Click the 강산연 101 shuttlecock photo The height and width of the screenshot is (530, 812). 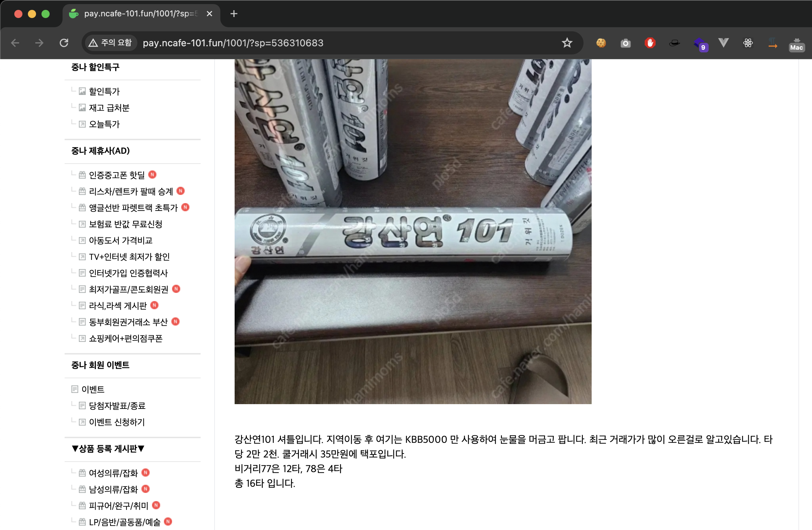pyautogui.click(x=412, y=231)
